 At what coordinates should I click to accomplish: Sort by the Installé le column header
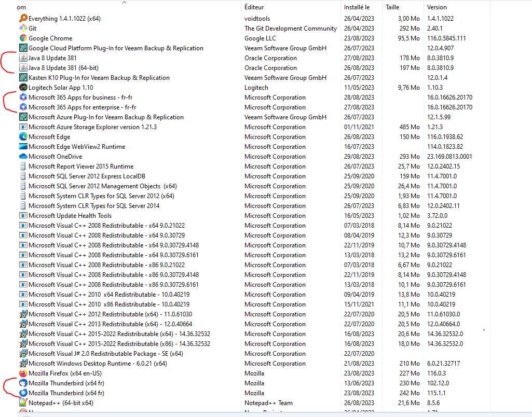point(357,7)
